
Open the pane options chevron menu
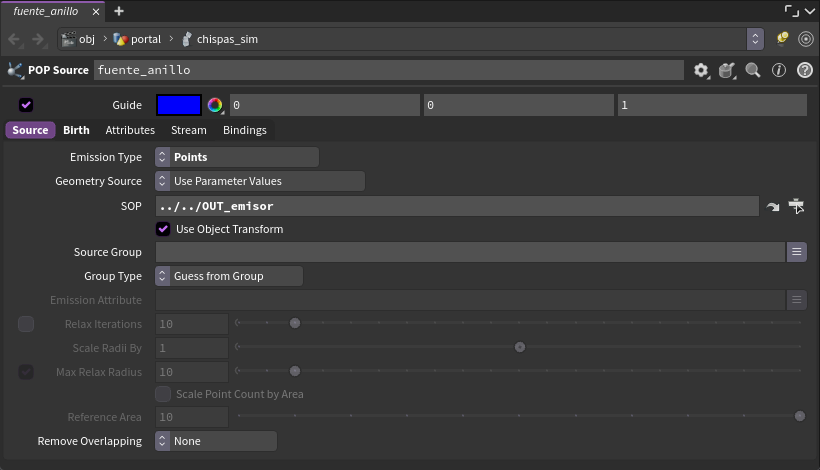coord(810,12)
